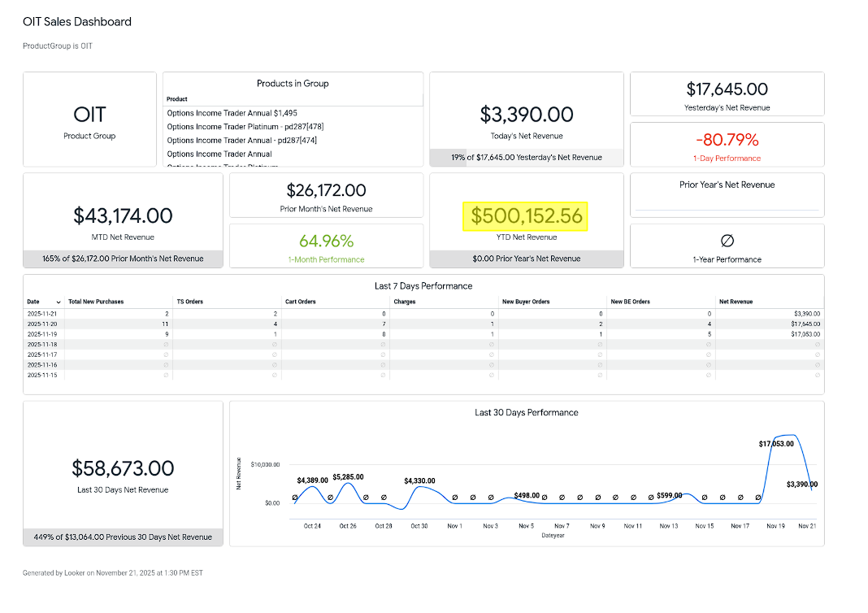Screen dimensions: 868x613
Task: Click the Cart Orders column header
Action: tap(301, 302)
